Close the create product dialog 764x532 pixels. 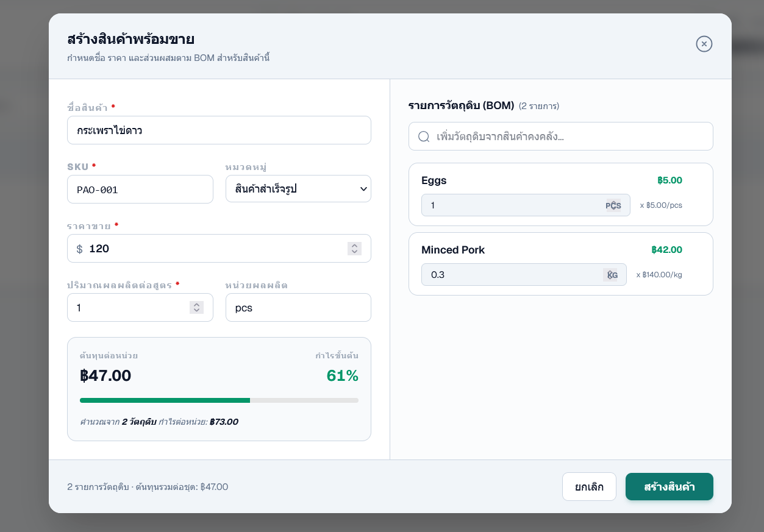tap(704, 44)
